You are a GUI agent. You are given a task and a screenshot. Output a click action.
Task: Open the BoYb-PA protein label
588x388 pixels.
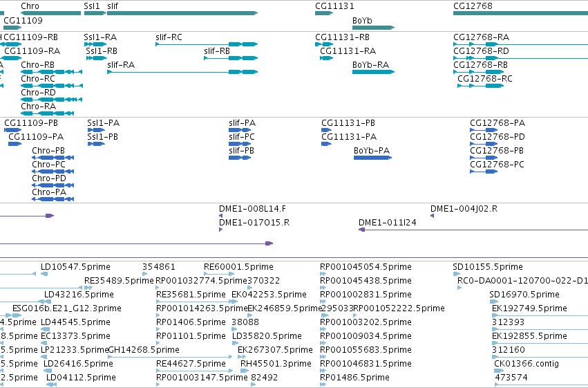click(372, 151)
